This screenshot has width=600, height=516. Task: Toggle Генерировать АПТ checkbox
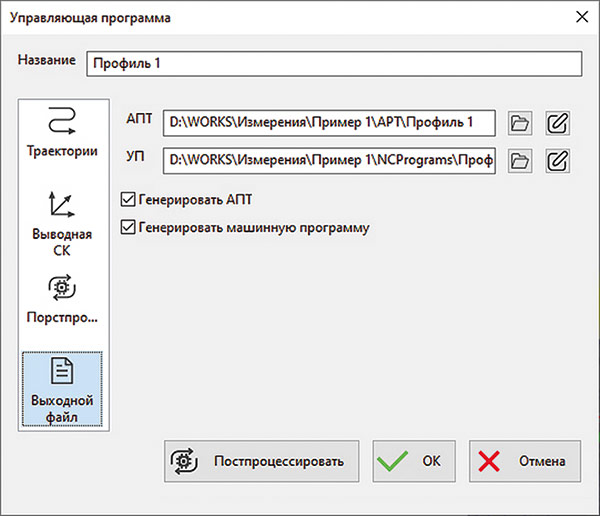[128, 199]
